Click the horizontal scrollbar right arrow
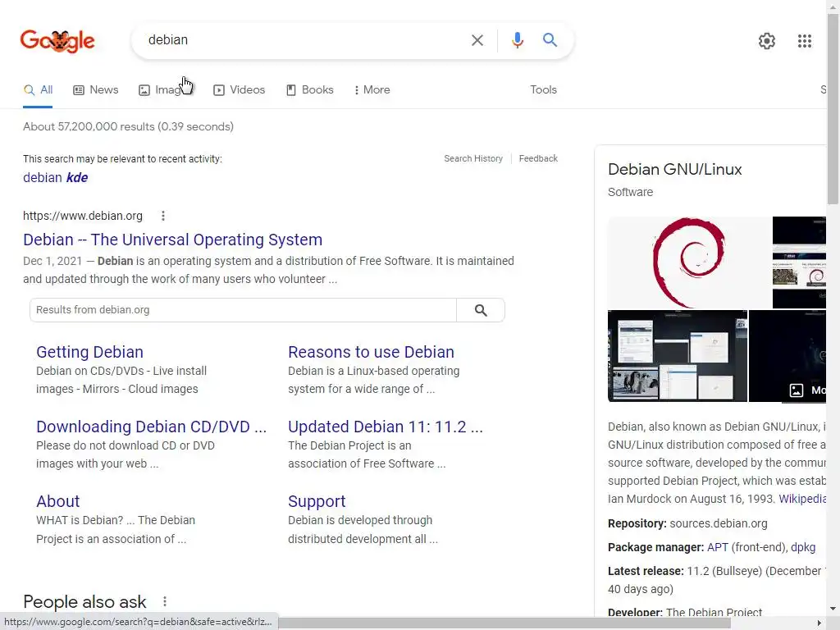840x630 pixels. pyautogui.click(x=819, y=623)
